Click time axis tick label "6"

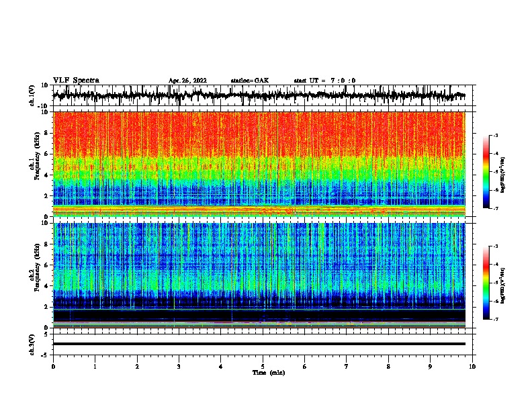click(304, 367)
